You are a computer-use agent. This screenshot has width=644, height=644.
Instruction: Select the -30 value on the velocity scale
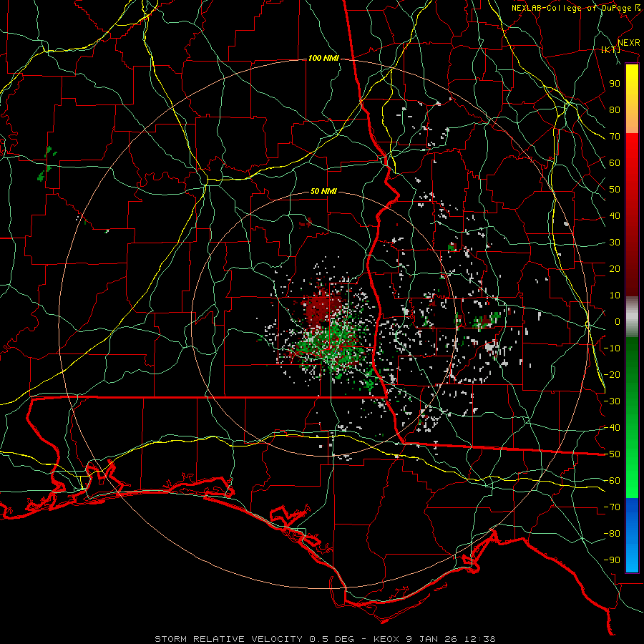tap(612, 401)
